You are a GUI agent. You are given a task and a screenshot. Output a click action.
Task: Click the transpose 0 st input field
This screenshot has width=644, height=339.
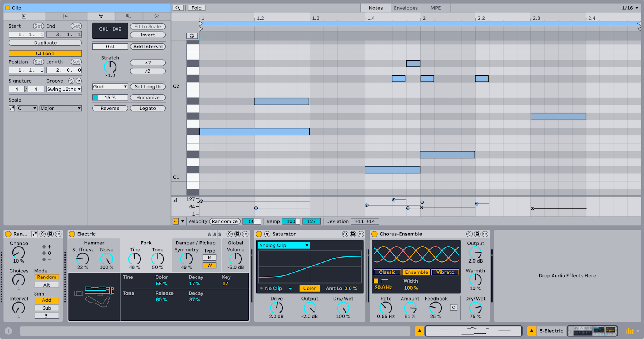pos(110,47)
